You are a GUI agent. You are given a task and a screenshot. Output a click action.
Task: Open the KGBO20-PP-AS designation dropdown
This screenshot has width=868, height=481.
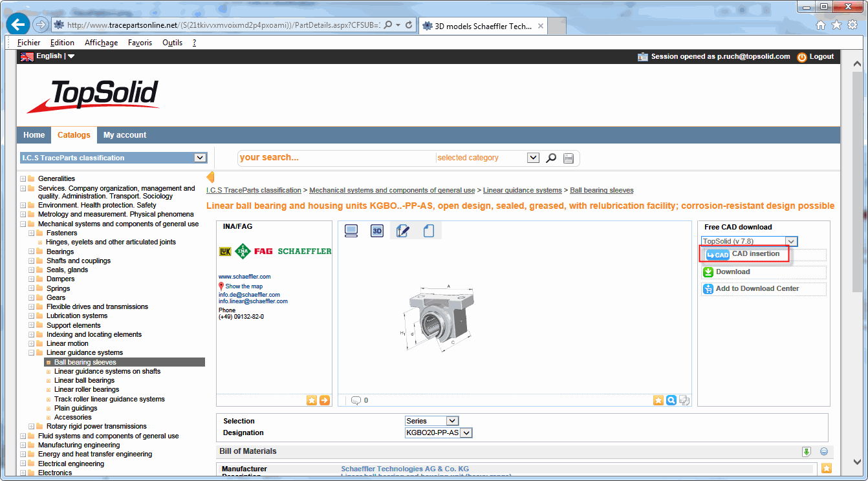tap(466, 433)
